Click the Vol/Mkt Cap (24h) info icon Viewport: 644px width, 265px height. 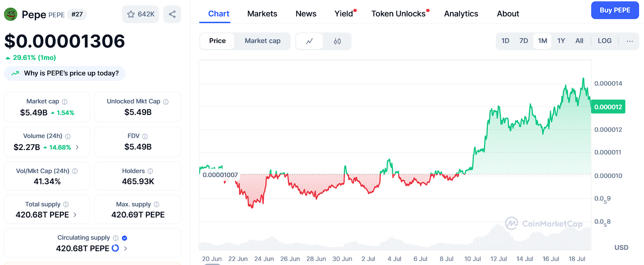75,171
